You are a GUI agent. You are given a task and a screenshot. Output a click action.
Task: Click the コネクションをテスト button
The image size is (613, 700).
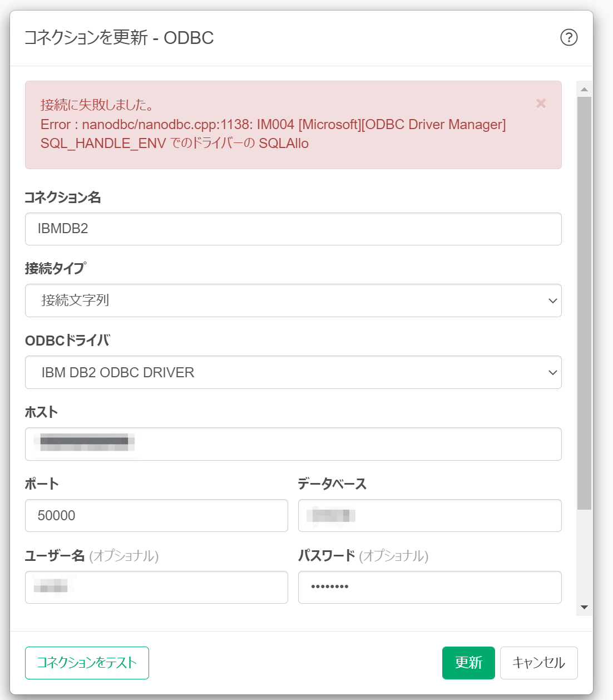pos(87,663)
